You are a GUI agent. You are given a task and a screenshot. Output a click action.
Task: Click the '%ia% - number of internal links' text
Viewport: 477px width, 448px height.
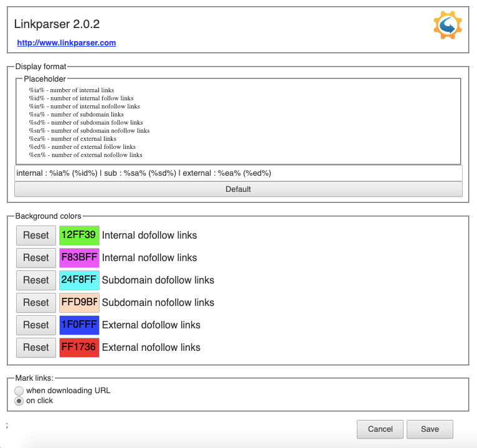pyautogui.click(x=72, y=90)
